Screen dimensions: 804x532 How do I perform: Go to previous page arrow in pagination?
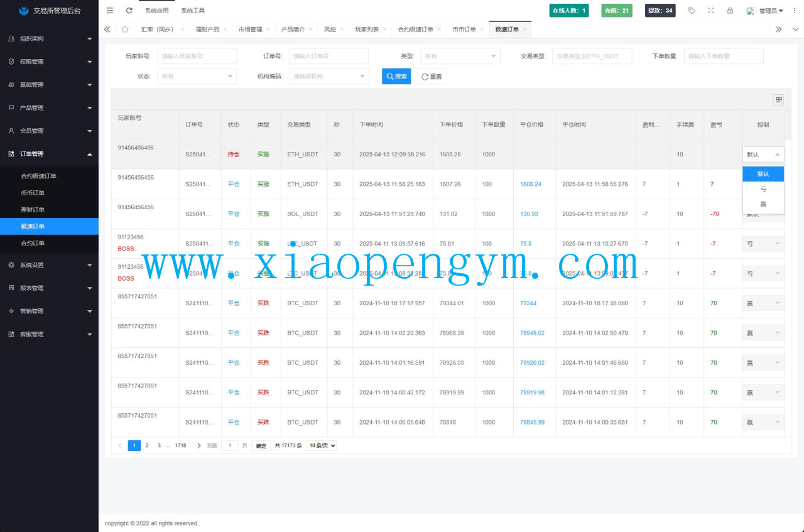pos(120,445)
